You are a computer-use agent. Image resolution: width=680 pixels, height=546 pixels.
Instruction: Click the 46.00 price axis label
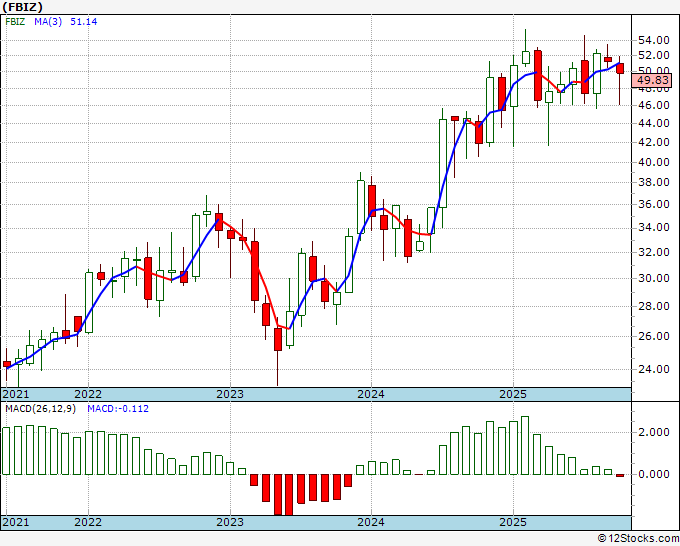[x=654, y=105]
